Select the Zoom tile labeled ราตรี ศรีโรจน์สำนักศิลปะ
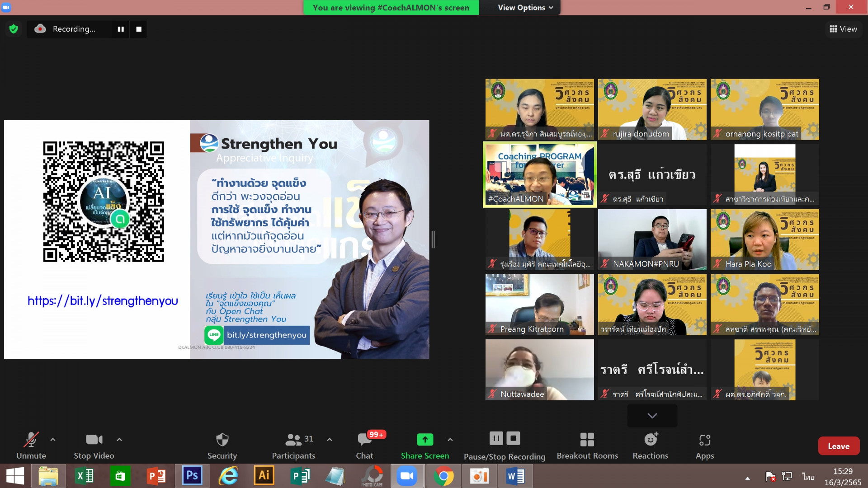The height and width of the screenshot is (488, 868). coord(652,370)
